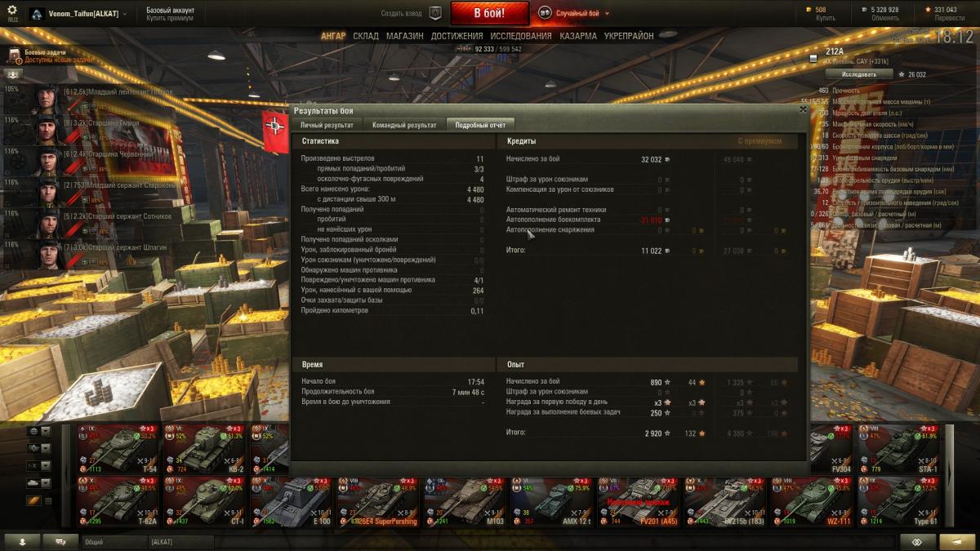Screen dimensions: 980x551
Task: Select the T-54 tank in the carousel
Action: coord(118,448)
